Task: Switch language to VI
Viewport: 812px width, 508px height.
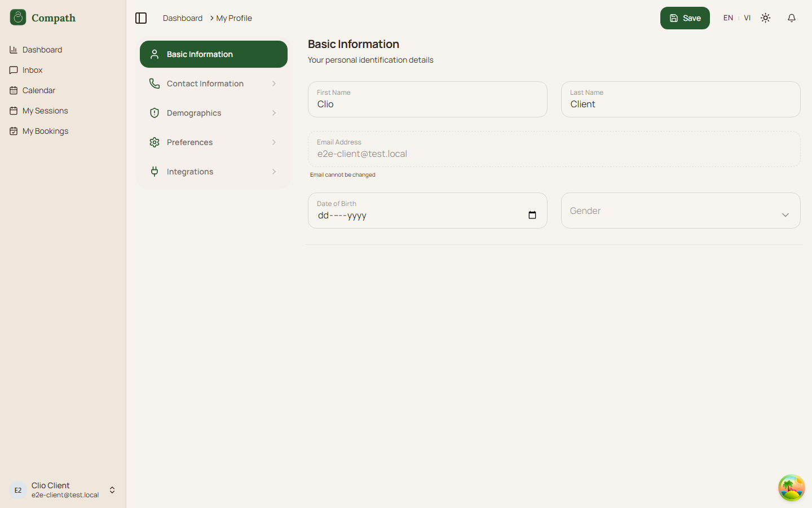Action: click(x=747, y=18)
